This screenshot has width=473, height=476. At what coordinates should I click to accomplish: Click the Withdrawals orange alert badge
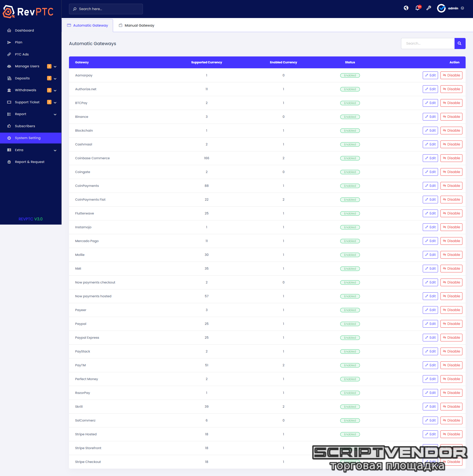pyautogui.click(x=49, y=90)
